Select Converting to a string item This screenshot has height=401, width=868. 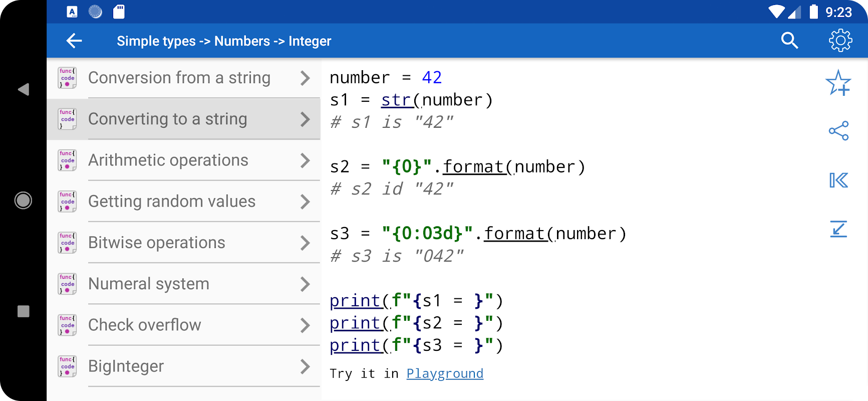click(168, 119)
